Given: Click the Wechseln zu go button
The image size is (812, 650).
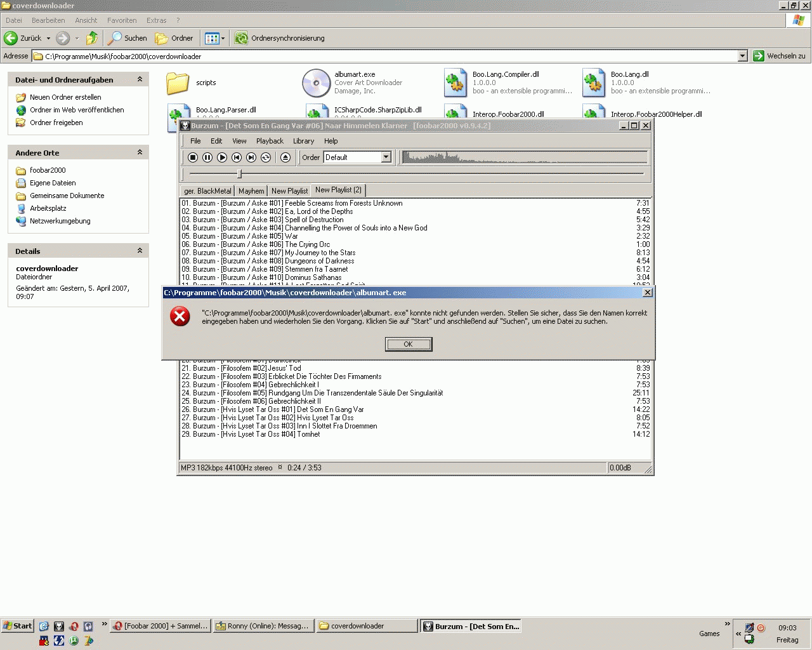Looking at the screenshot, I should [780, 56].
